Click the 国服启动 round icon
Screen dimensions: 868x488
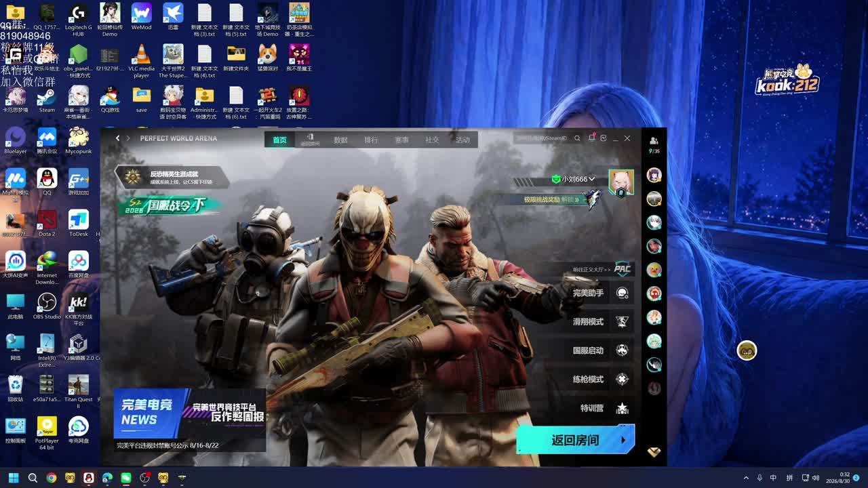(x=622, y=350)
